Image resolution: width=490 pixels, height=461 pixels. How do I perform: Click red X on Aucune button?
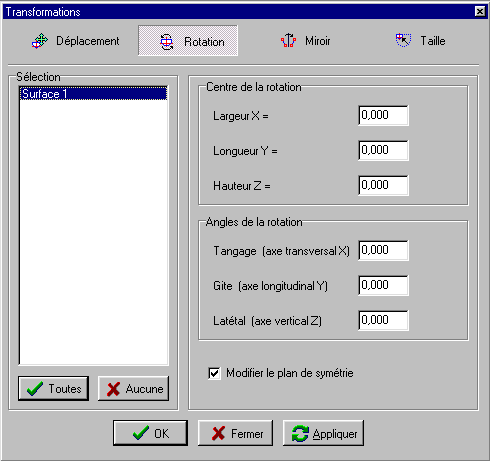[x=113, y=389]
